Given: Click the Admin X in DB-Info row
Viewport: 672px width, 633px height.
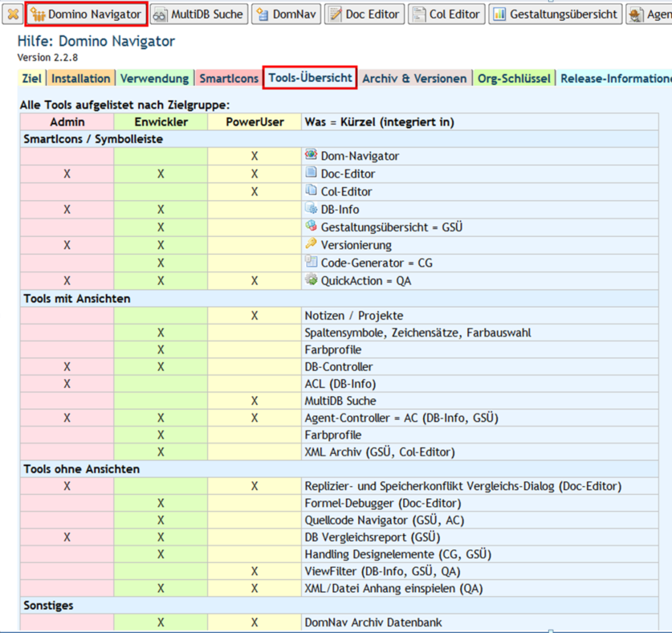Looking at the screenshot, I should click(67, 210).
